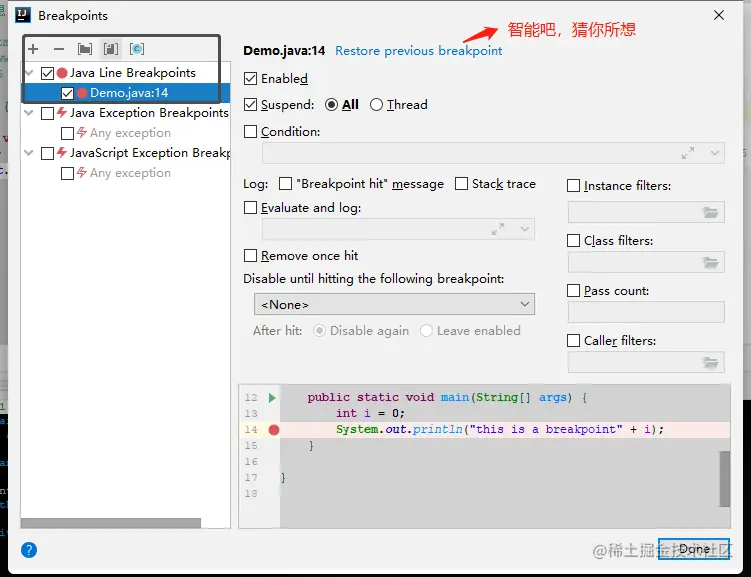Enable Class filters checkbox

click(x=573, y=240)
